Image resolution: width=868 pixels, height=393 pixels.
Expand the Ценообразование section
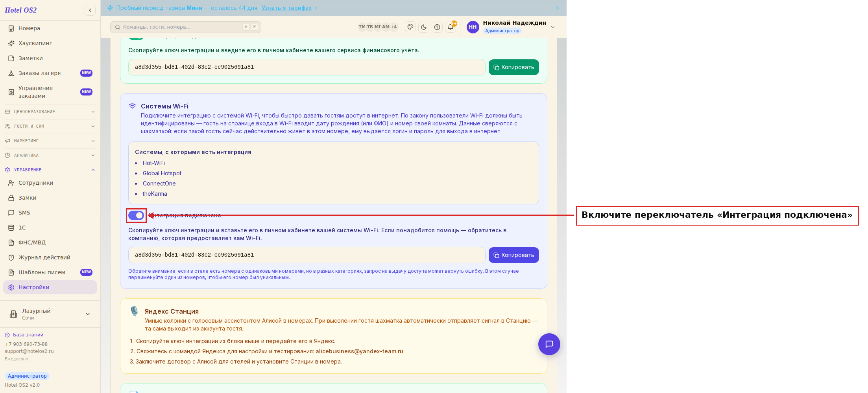click(x=50, y=112)
